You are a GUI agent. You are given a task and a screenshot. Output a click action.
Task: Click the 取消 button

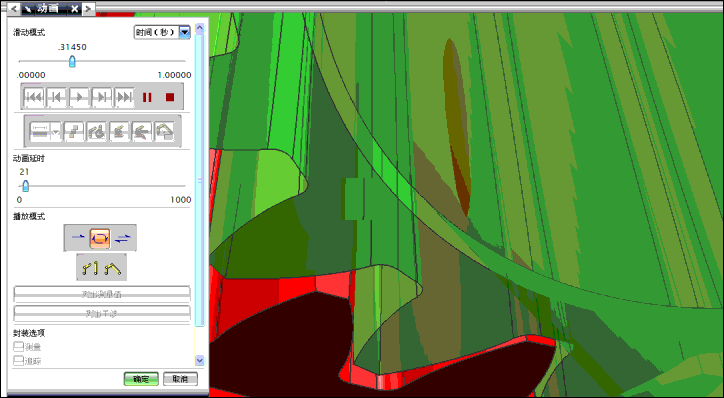pyautogui.click(x=181, y=379)
